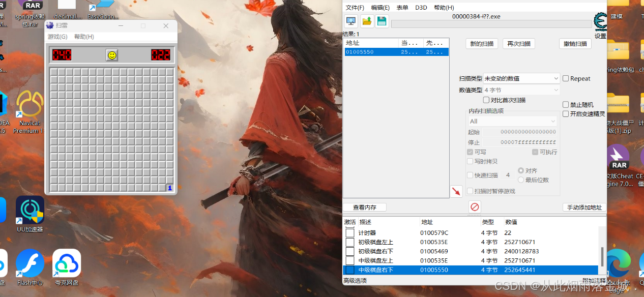Activate the 计时器 entry checkbox
Screen dimensions: 644x297
350,233
